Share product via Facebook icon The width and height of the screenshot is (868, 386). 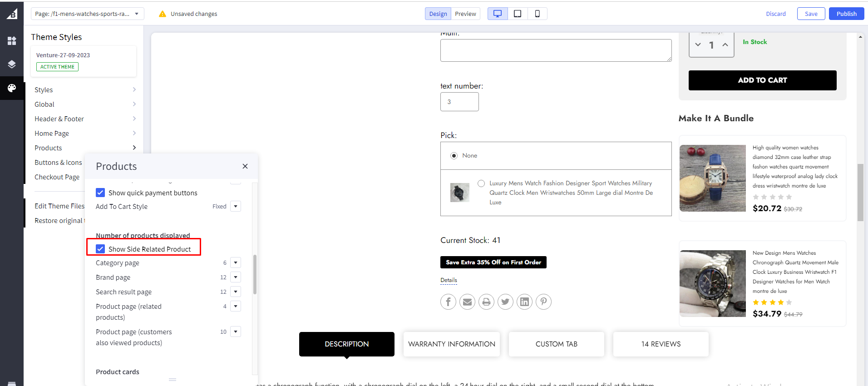448,302
